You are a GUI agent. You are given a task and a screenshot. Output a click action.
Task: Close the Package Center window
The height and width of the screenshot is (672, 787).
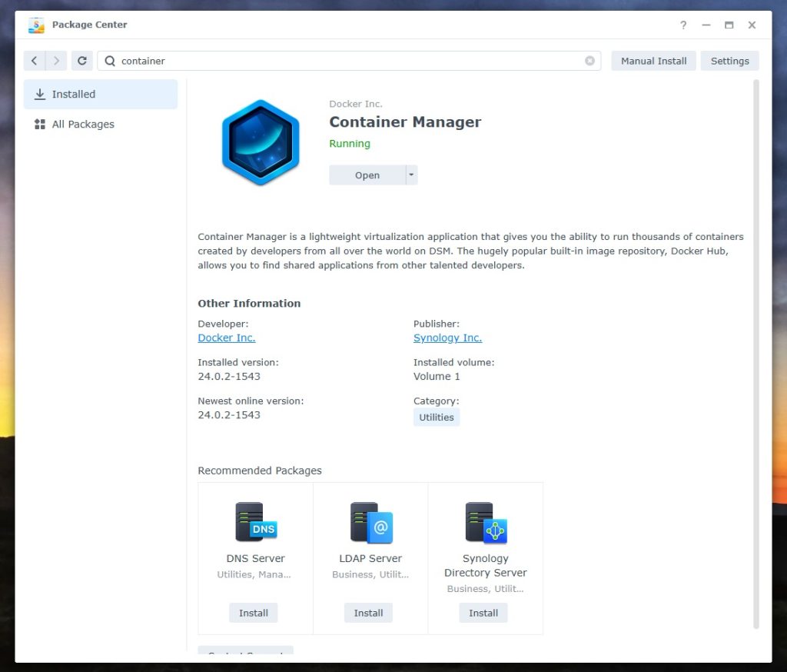click(x=752, y=25)
